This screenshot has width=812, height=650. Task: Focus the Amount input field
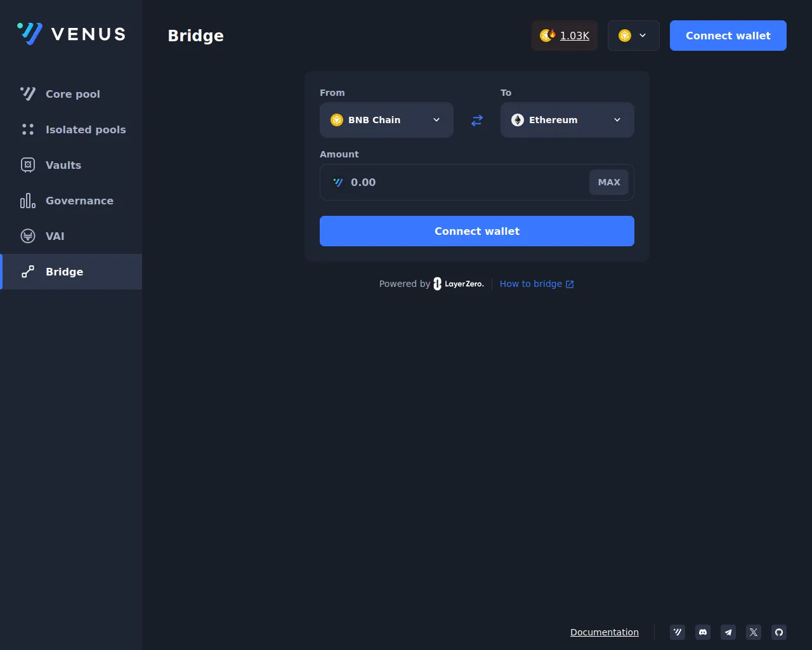(x=466, y=182)
